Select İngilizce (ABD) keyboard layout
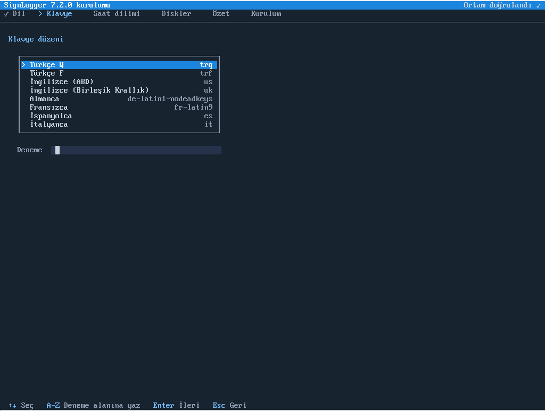Viewport: 545px width, 411px height. click(x=119, y=82)
